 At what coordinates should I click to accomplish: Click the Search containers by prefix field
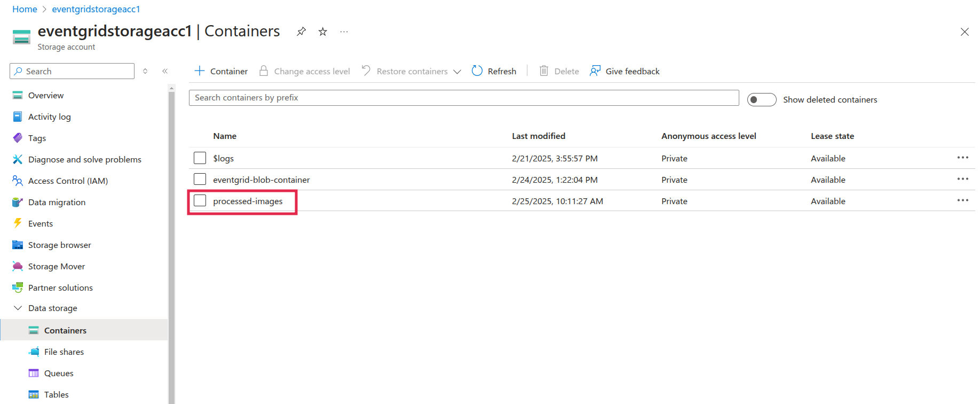tap(463, 98)
